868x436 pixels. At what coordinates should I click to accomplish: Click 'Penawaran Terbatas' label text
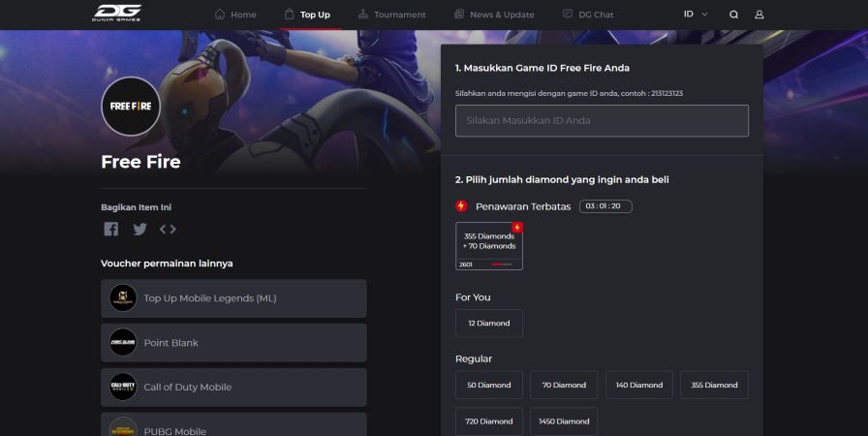coord(523,206)
